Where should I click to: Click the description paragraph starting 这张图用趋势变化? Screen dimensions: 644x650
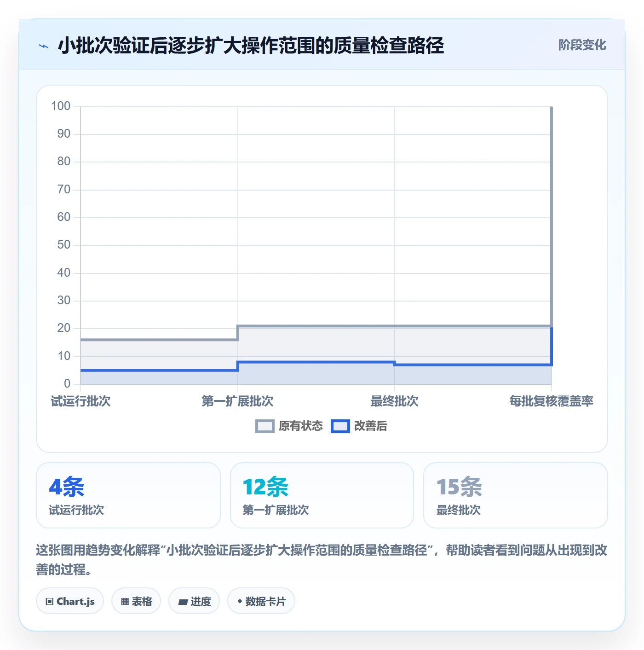click(322, 560)
